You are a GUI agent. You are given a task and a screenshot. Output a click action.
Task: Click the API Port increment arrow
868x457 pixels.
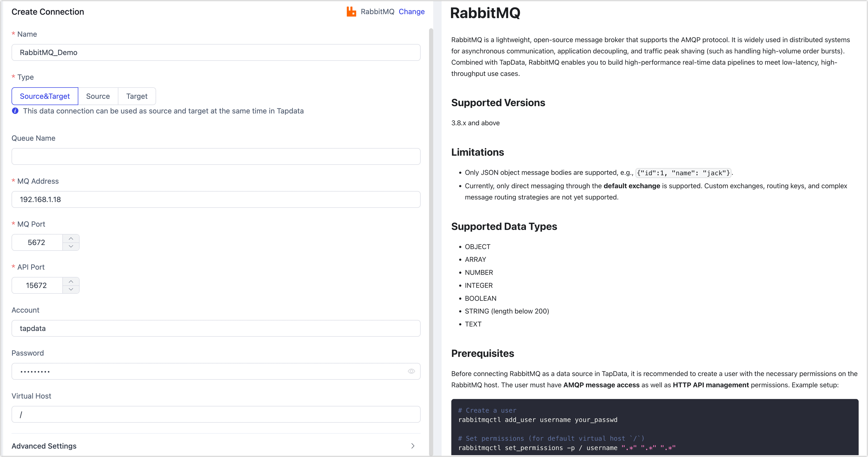[71, 281]
